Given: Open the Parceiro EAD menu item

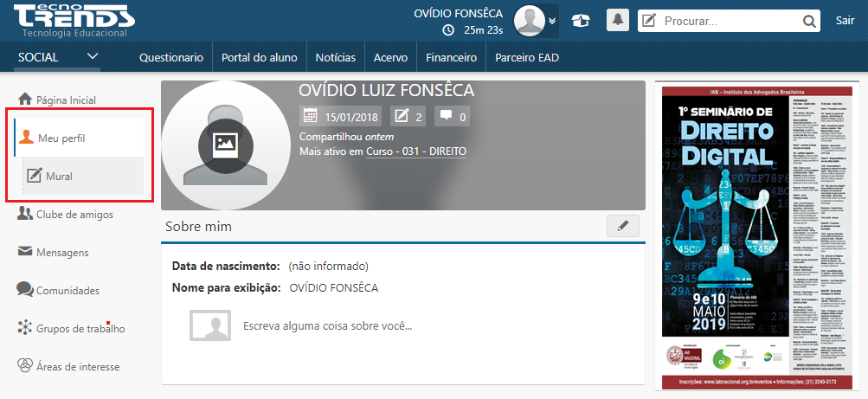Looking at the screenshot, I should point(527,57).
